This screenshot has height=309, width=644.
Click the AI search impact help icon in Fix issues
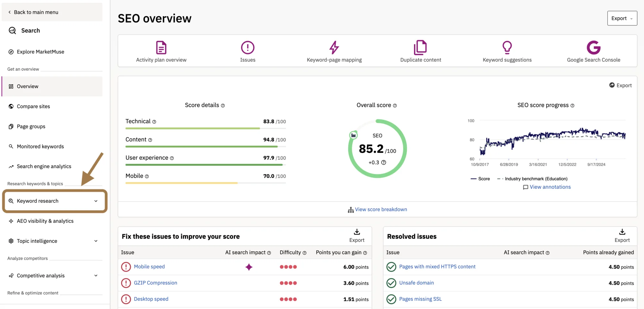coord(269,253)
